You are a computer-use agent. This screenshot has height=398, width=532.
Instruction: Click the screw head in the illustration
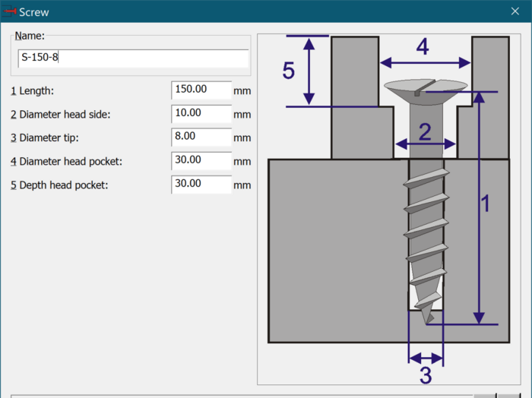coord(425,87)
